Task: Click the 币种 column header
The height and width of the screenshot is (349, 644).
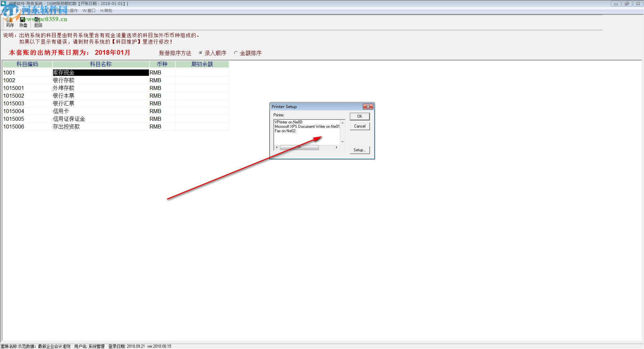Action: tap(162, 64)
